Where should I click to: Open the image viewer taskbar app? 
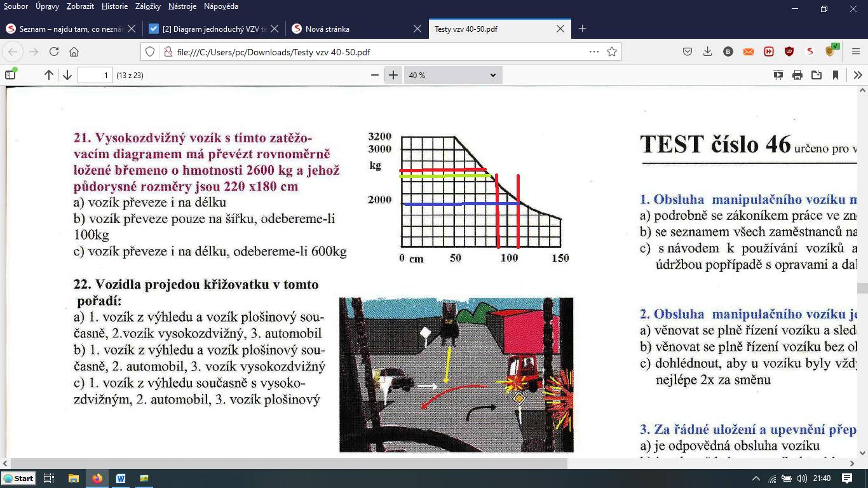click(144, 478)
